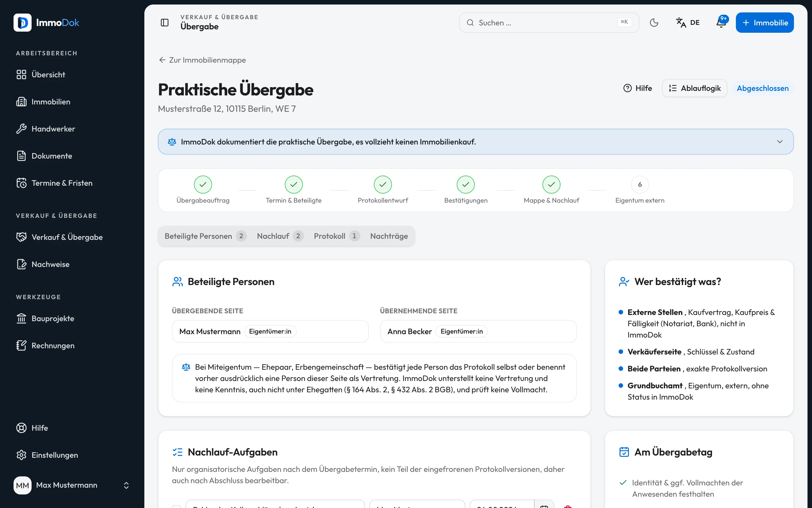Image resolution: width=812 pixels, height=508 pixels.
Task: Click the ⌘K shortcut hint
Action: click(624, 22)
